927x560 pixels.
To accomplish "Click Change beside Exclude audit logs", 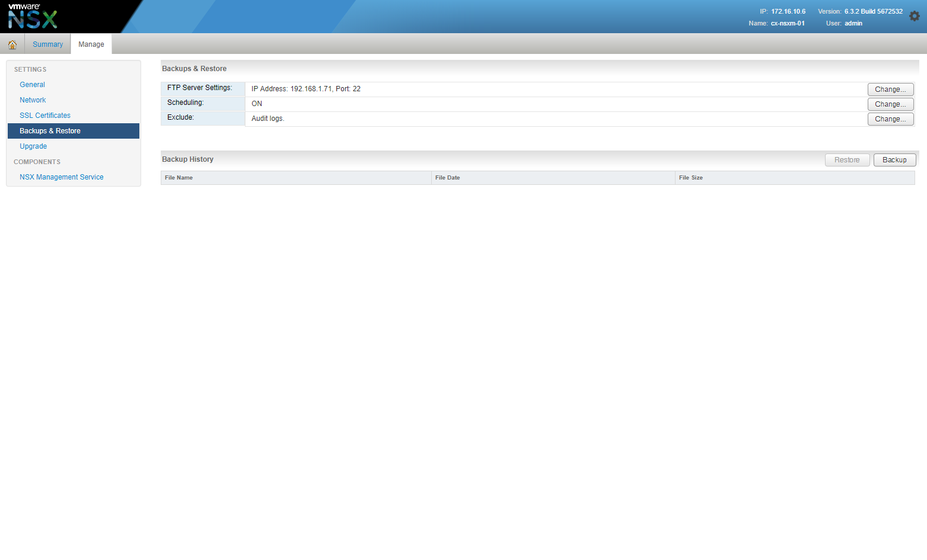I will coord(890,119).
